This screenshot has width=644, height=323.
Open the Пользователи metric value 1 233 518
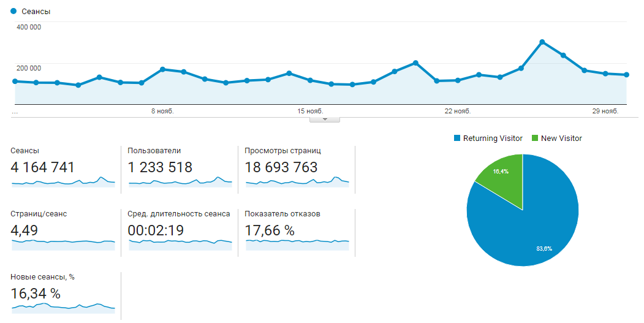point(160,167)
